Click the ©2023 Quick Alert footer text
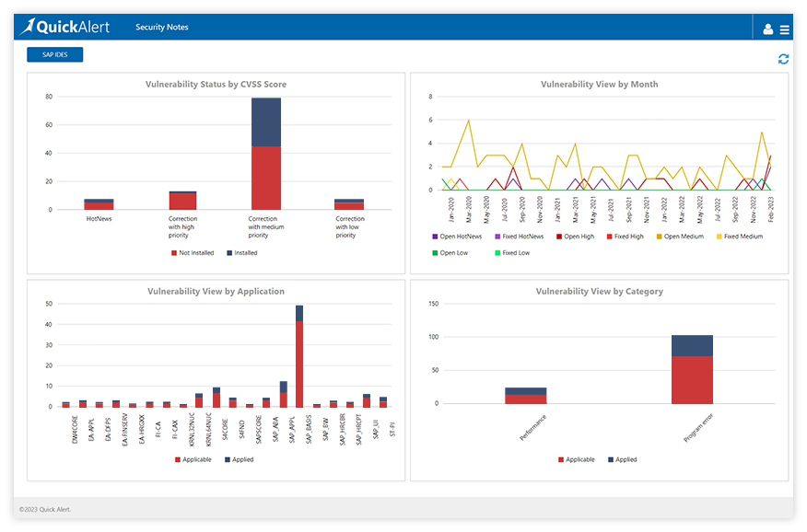This screenshot has height=532, width=807. [45, 509]
